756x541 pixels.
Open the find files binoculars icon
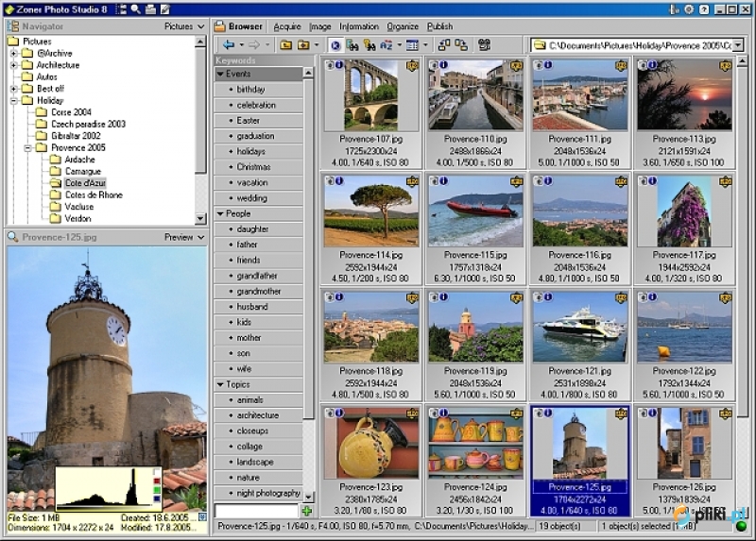(x=352, y=45)
